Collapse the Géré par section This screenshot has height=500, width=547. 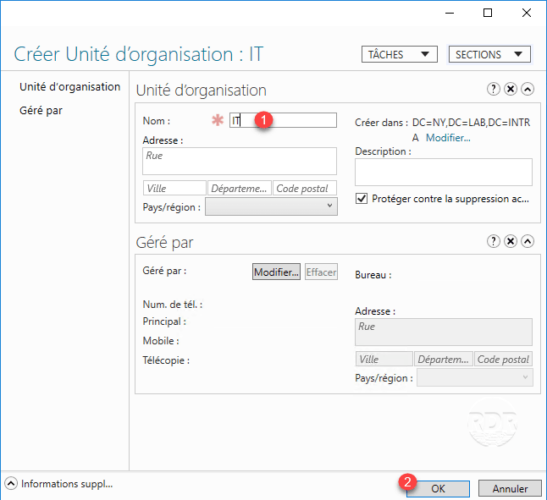[x=527, y=241]
